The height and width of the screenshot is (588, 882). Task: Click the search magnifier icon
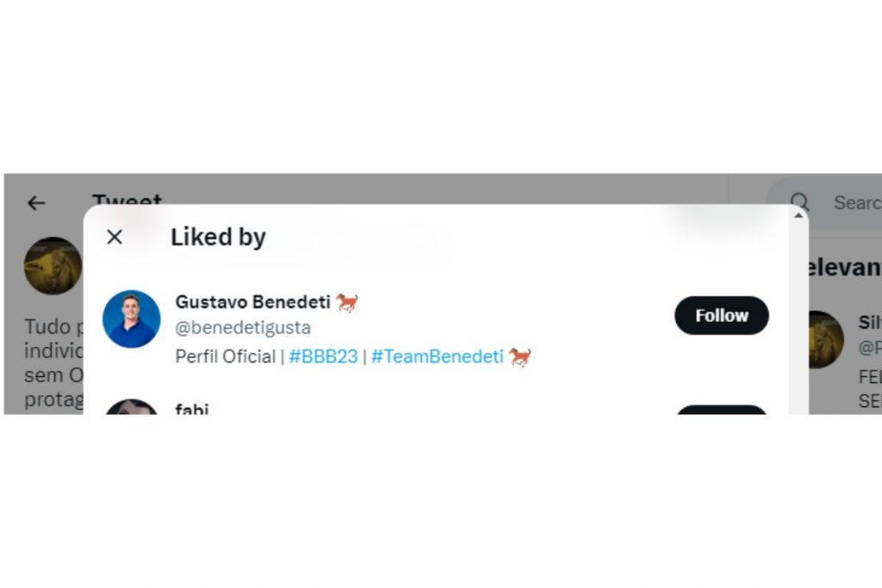(x=800, y=202)
